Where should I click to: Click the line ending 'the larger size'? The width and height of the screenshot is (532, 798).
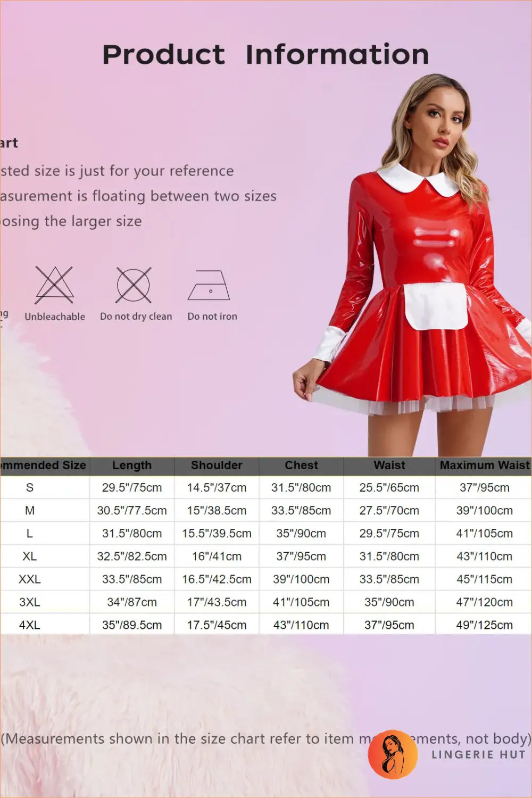pyautogui.click(x=71, y=221)
